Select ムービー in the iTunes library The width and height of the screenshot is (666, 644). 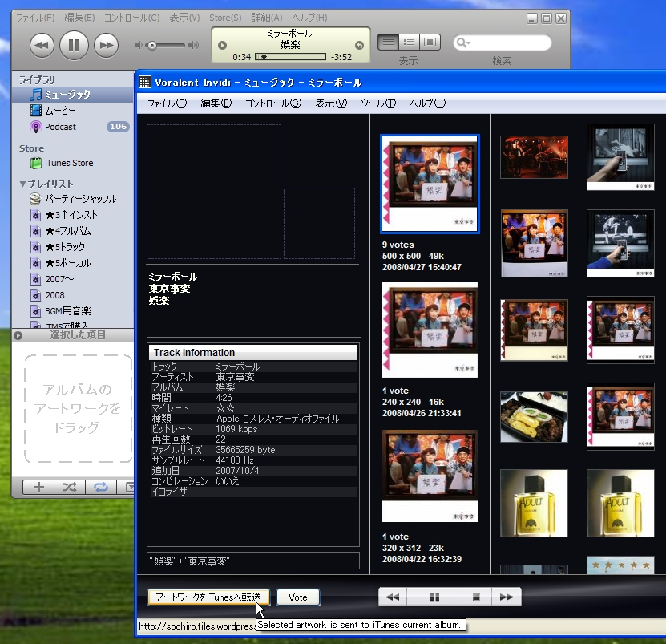tap(73, 111)
